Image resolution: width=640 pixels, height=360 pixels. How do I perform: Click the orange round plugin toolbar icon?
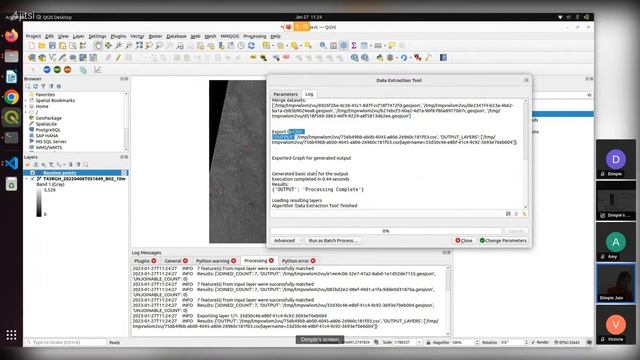pyautogui.click(x=67, y=70)
